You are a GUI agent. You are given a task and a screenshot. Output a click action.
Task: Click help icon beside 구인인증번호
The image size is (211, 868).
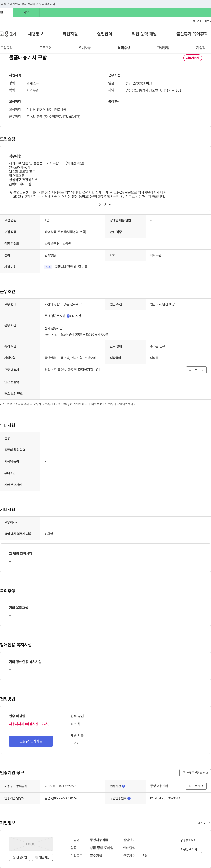click(129, 798)
